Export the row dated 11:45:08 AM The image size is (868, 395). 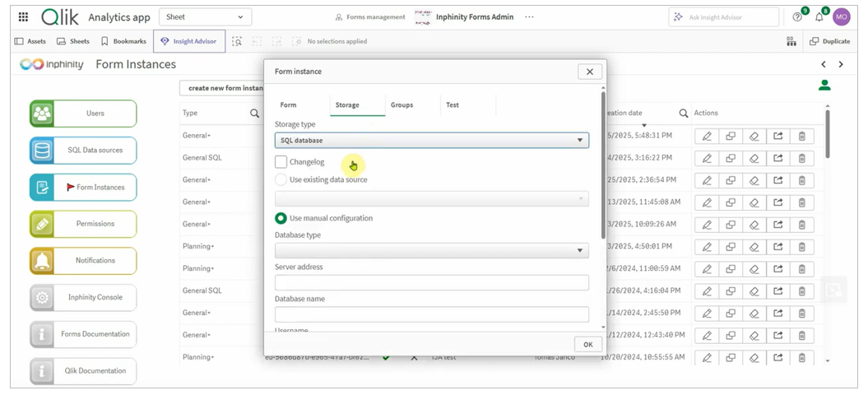[x=777, y=202]
